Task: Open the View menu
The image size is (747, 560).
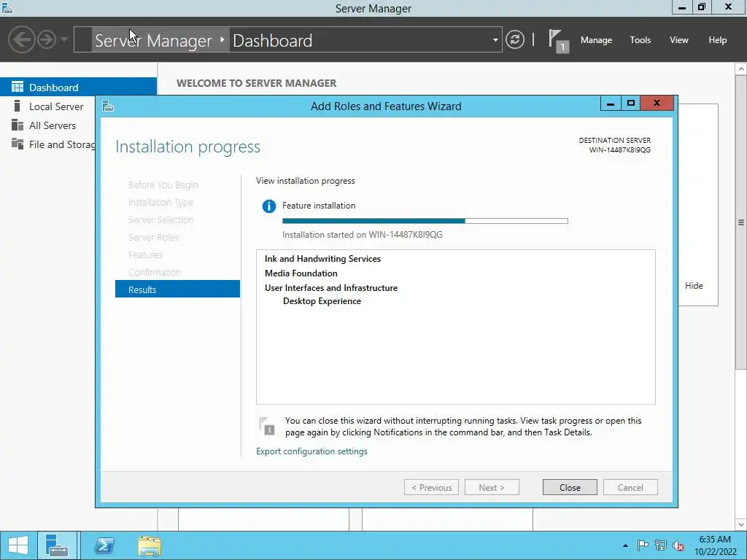Action: point(678,40)
